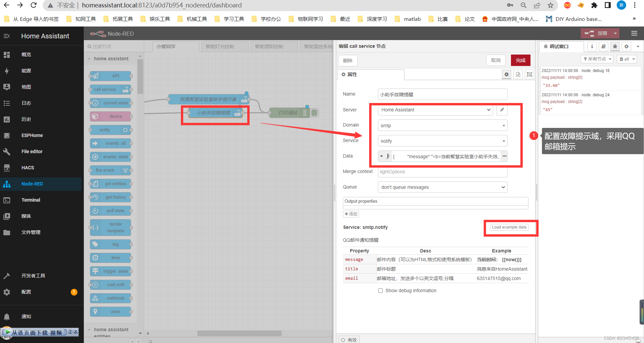Viewport: 644px width, 343px height.
Task: Click the Name field containing 小助手故障提醒
Action: 443,95
